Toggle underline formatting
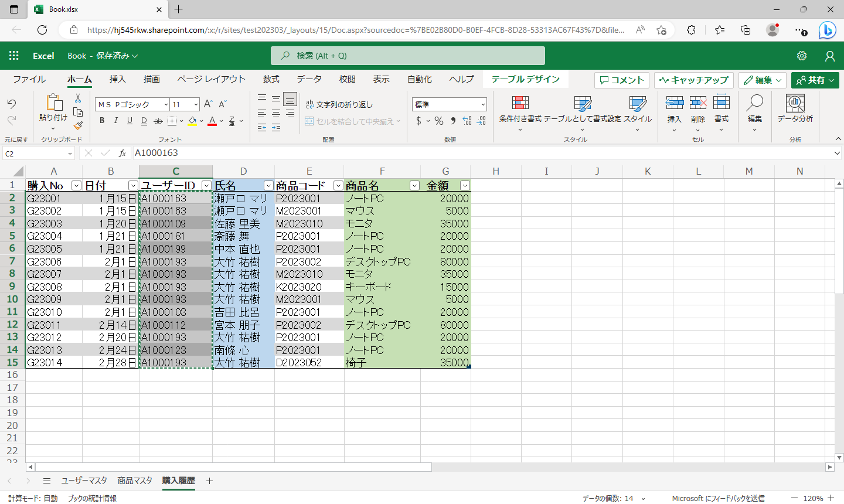 130,121
